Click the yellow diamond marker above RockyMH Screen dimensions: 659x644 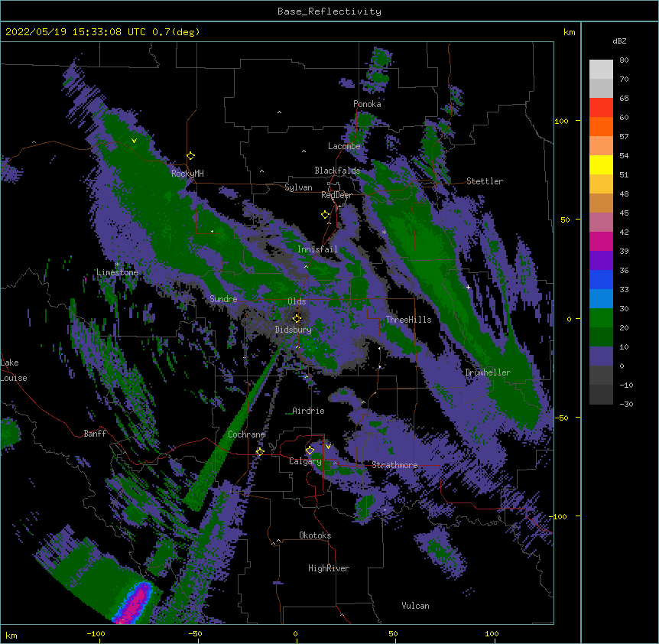[191, 156]
